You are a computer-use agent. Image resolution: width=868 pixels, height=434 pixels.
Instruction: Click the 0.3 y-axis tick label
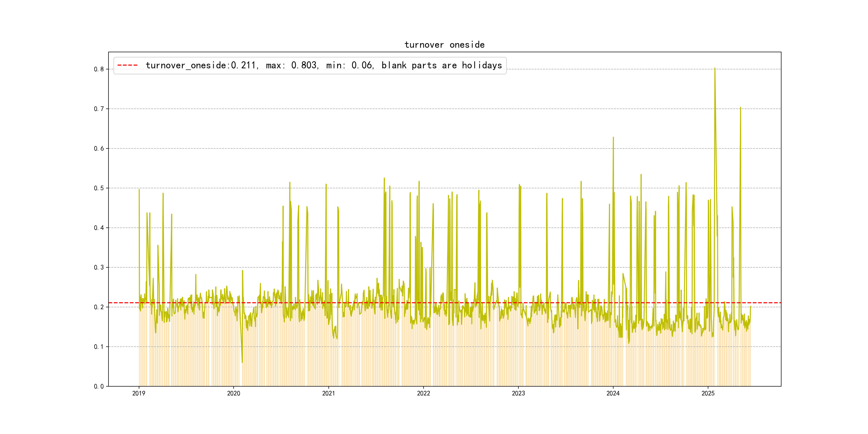coord(99,268)
